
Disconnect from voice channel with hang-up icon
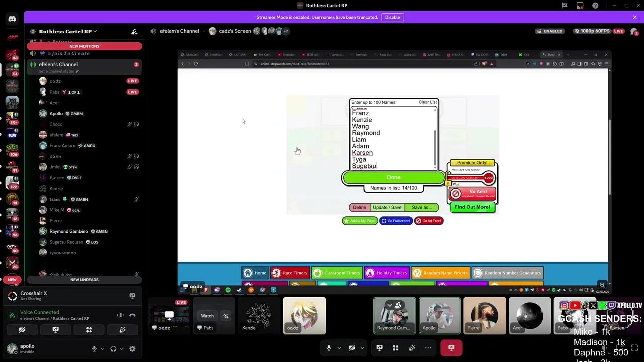coord(132,315)
